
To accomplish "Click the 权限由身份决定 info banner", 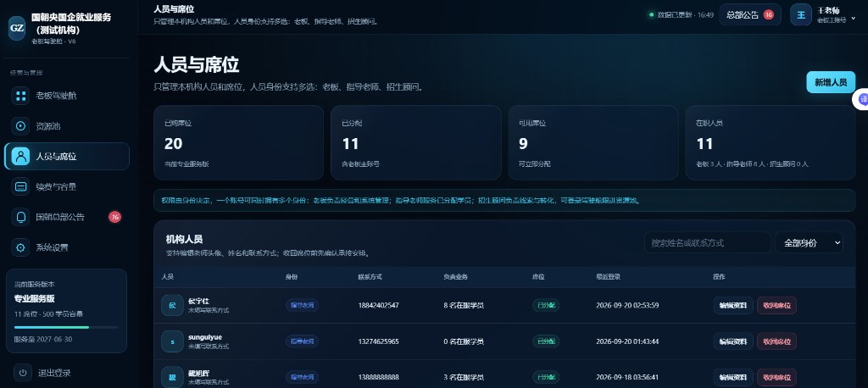I will (504, 201).
